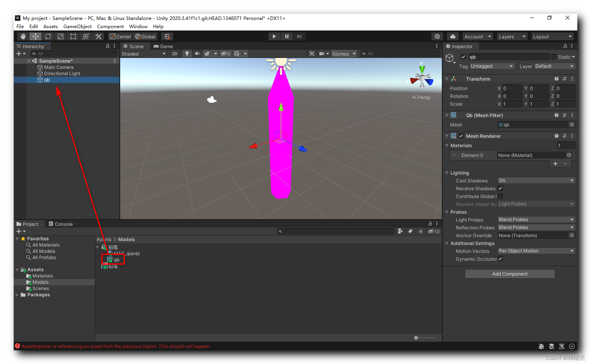Viewport: 591px width, 364px height.
Task: Activate the Hand (pan) tool
Action: (23, 36)
